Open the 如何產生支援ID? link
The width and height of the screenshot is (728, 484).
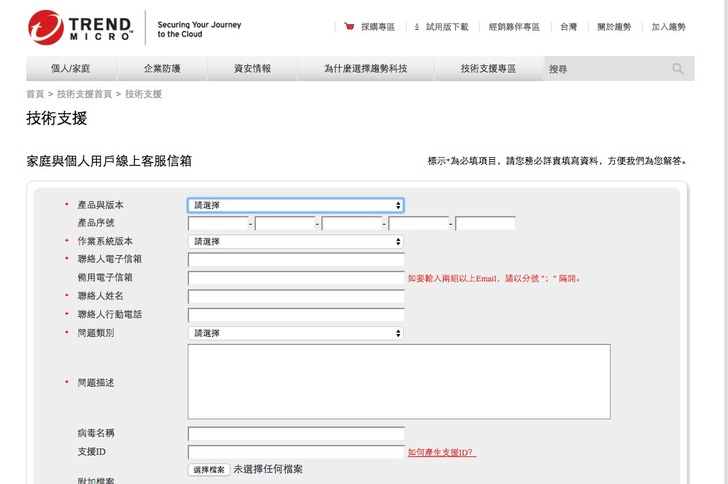[441, 452]
